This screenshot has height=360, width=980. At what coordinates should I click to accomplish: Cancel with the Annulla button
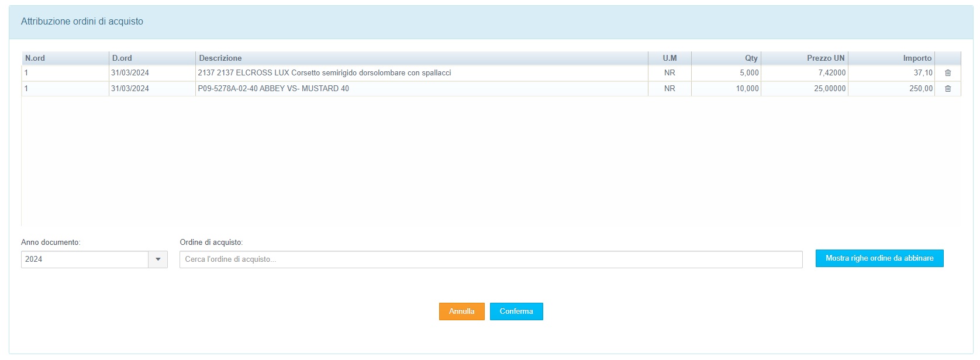[461, 311]
